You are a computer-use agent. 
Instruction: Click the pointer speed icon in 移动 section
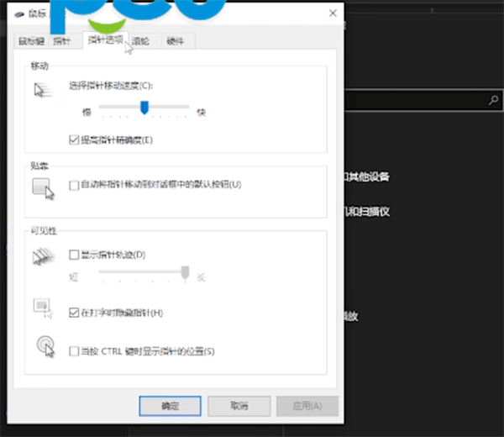click(43, 91)
